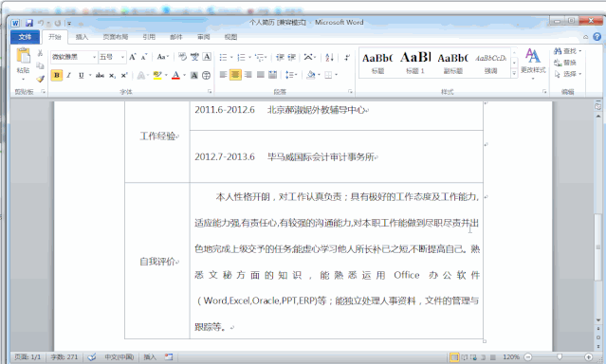Toggle align text left
The image size is (606, 364).
pyautogui.click(x=223, y=75)
